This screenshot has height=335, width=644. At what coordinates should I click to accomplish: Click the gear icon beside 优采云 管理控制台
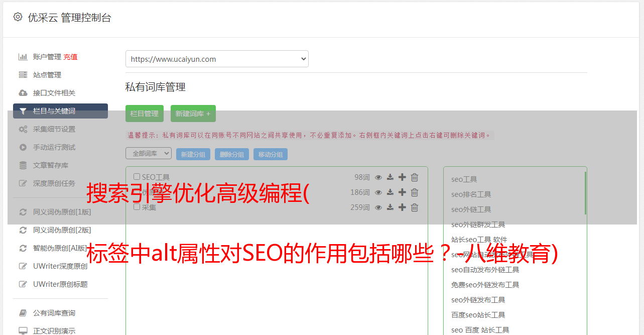[x=18, y=17]
